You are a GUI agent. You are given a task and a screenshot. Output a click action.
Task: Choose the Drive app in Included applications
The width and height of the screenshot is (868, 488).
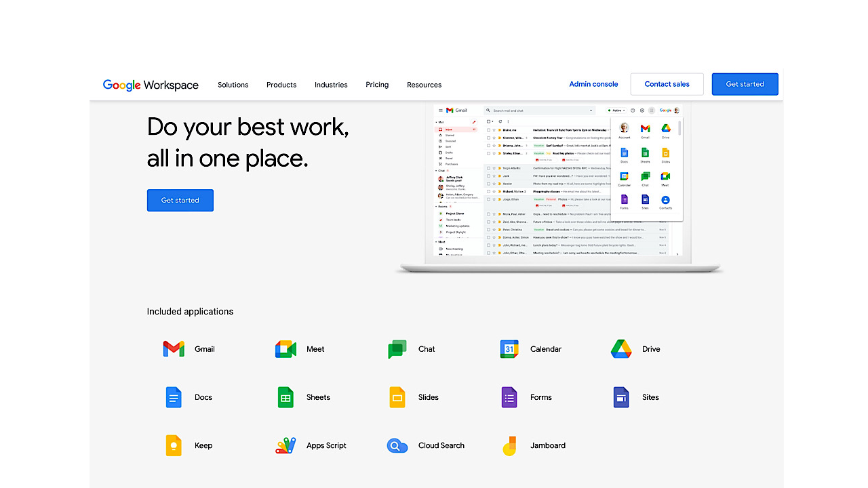point(635,349)
